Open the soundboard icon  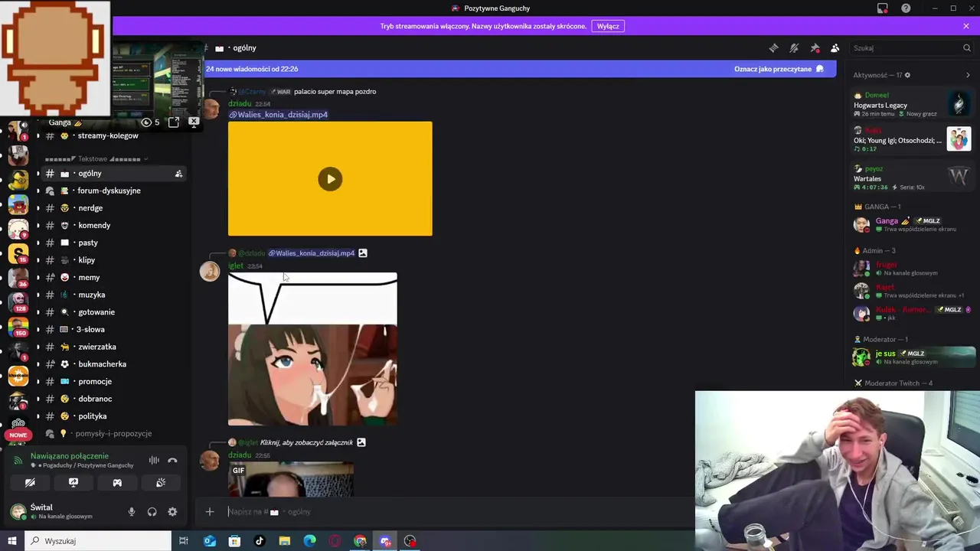(x=161, y=483)
